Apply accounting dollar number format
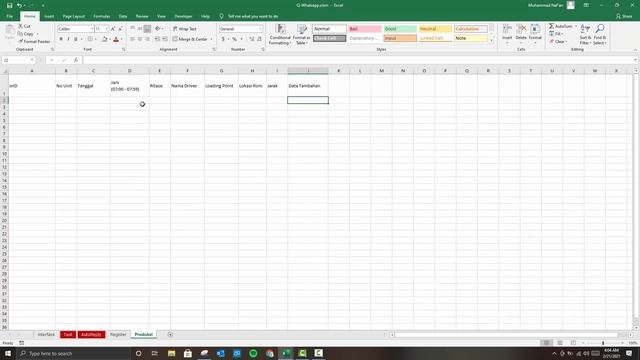The height and width of the screenshot is (360, 640). click(223, 39)
